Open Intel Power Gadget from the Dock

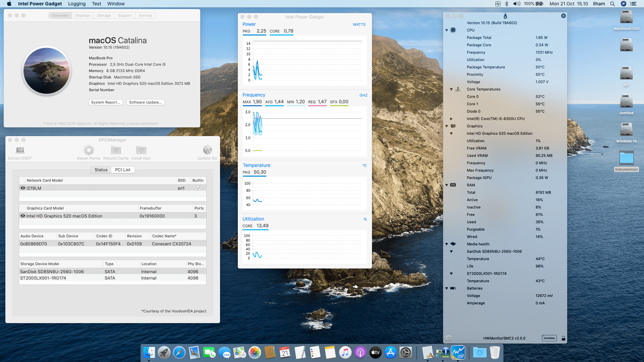pyautogui.click(x=458, y=352)
